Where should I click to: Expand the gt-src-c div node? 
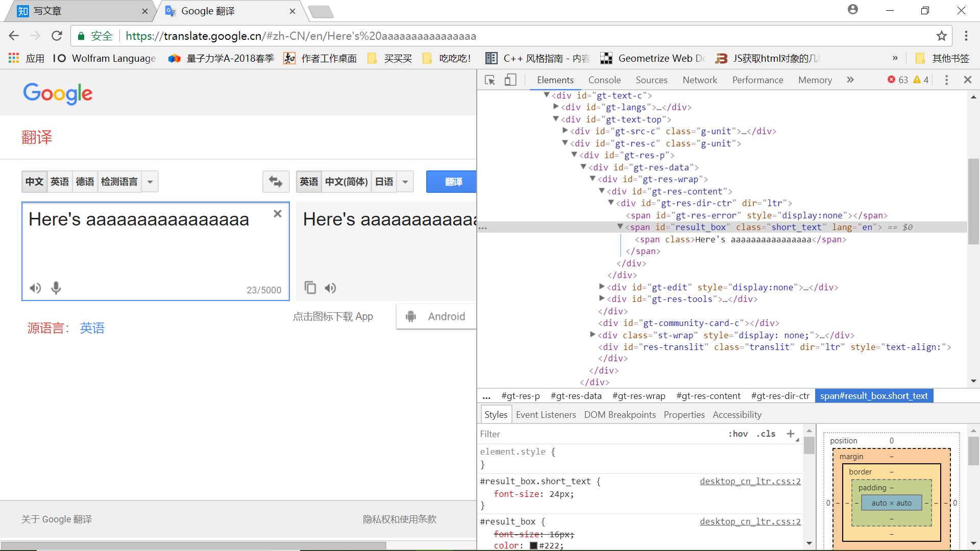click(x=565, y=131)
